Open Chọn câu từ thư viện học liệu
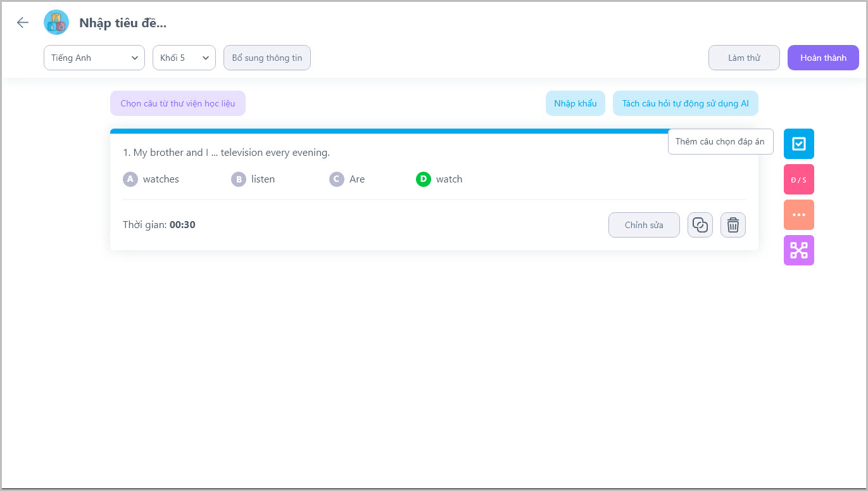The height and width of the screenshot is (491, 868). pyautogui.click(x=178, y=103)
